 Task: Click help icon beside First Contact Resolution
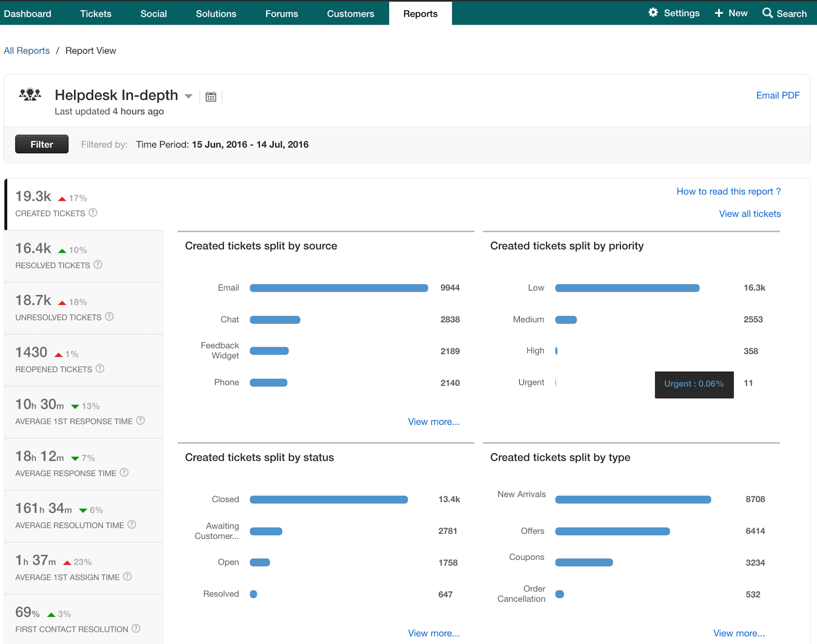[x=136, y=629]
